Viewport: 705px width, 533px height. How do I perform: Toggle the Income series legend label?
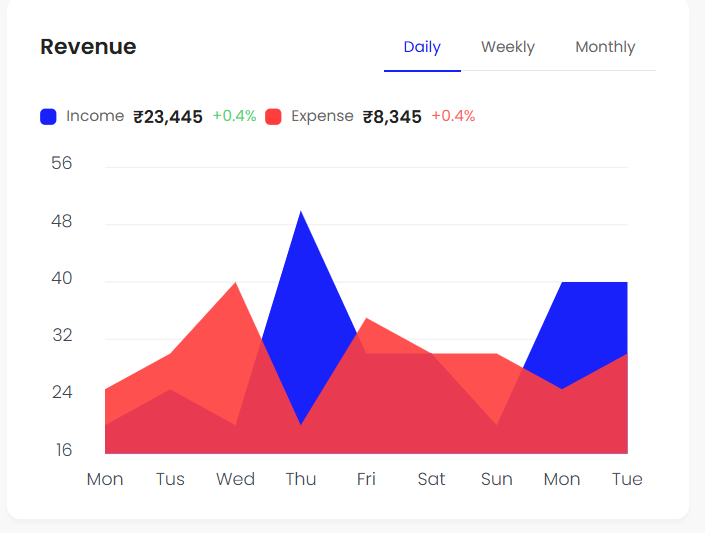(95, 116)
